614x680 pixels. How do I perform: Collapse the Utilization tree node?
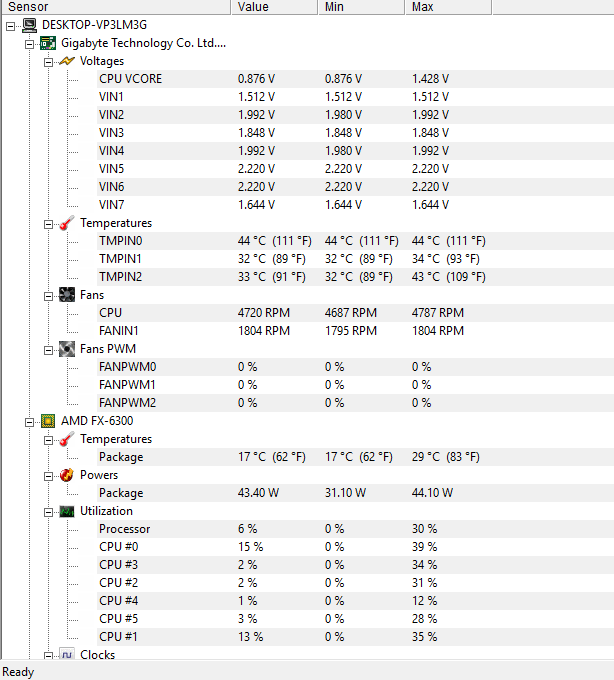(48, 513)
